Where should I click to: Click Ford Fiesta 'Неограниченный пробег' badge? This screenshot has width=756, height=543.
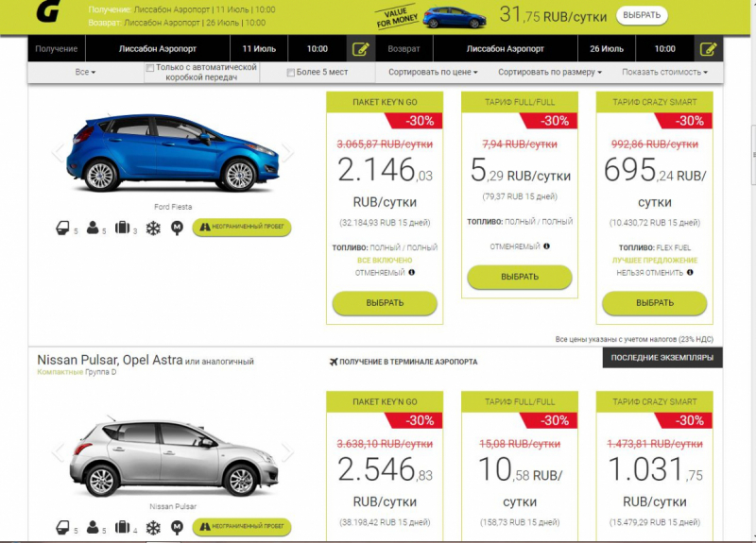tap(242, 228)
